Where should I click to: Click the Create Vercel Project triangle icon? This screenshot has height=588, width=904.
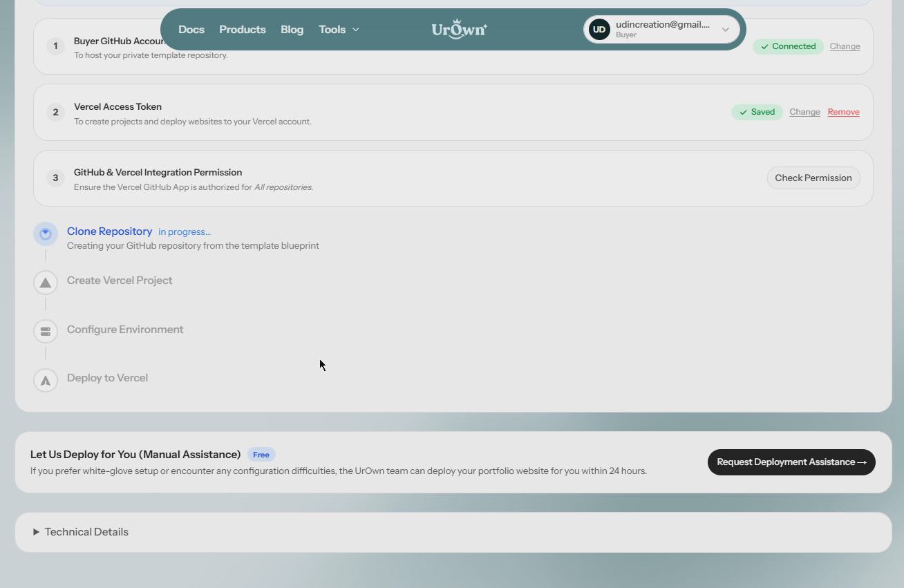pyautogui.click(x=46, y=283)
